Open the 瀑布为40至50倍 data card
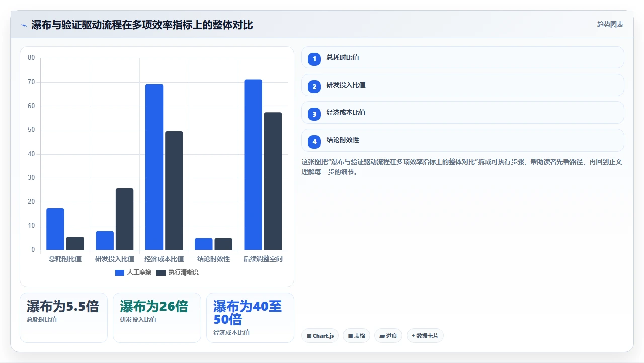 click(250, 318)
